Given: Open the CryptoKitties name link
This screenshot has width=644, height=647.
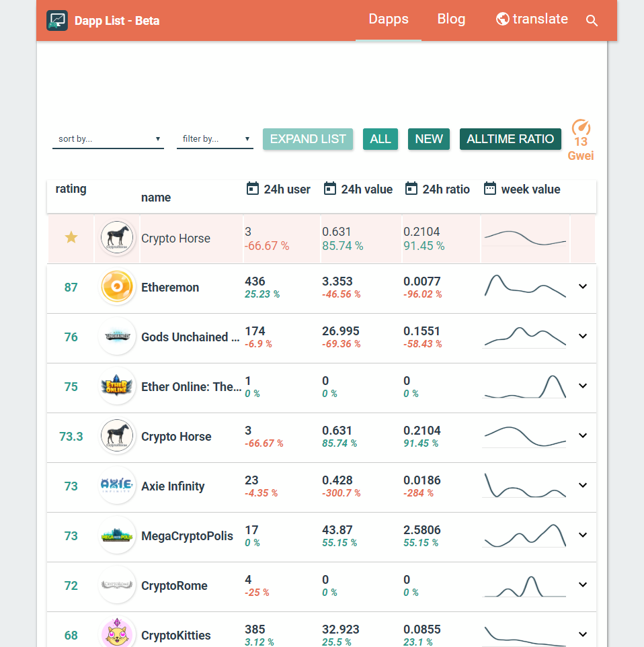Looking at the screenshot, I should (x=176, y=636).
